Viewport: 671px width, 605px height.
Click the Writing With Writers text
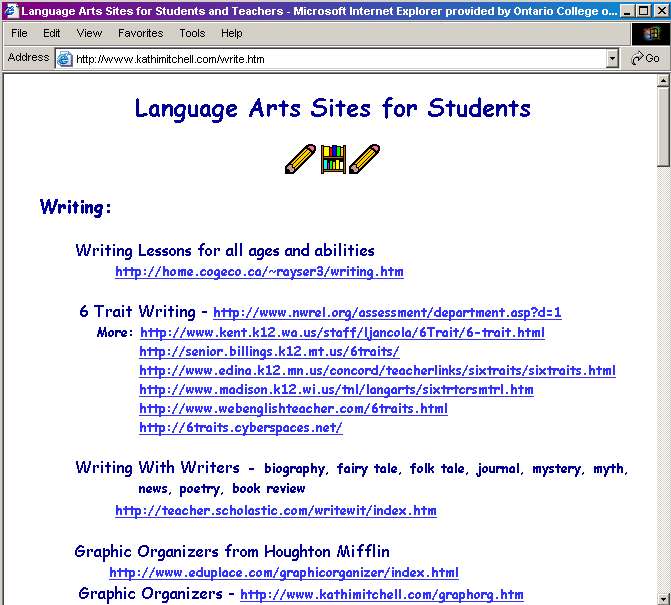(157, 468)
